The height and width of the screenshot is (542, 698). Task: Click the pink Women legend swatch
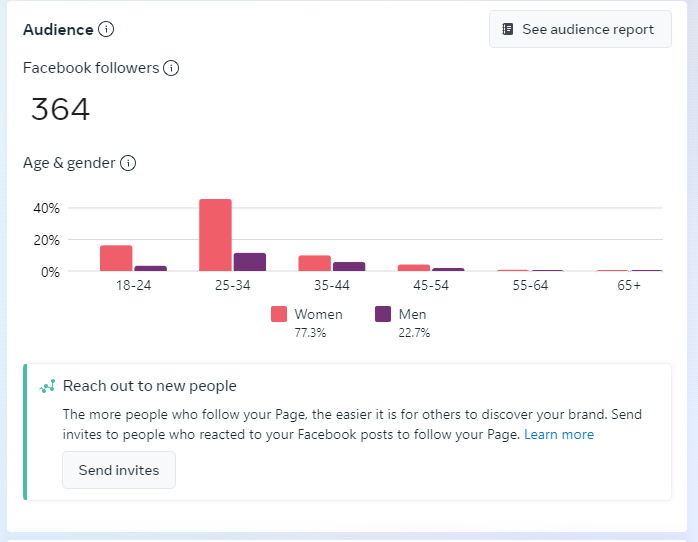[279, 314]
